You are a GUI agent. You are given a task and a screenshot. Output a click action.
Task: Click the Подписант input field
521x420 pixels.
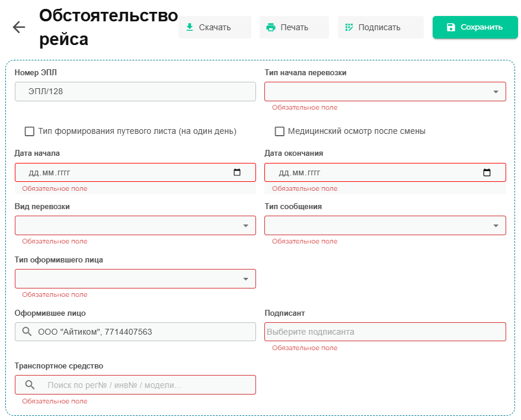pyautogui.click(x=385, y=332)
